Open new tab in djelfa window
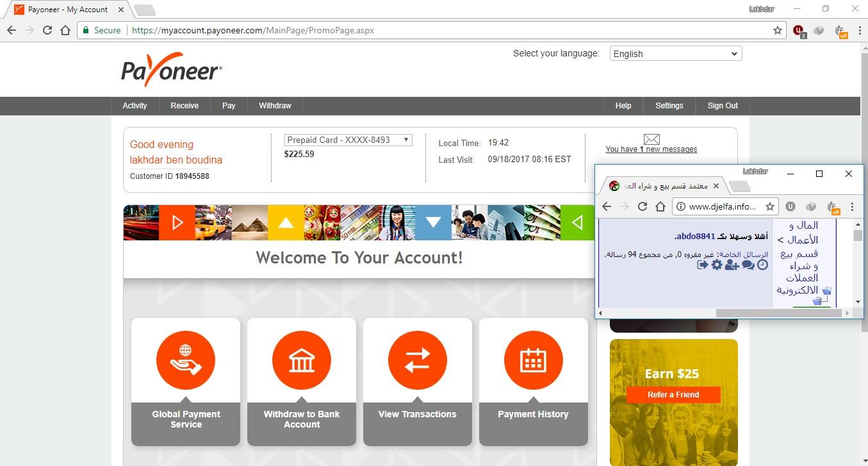 pos(740,187)
